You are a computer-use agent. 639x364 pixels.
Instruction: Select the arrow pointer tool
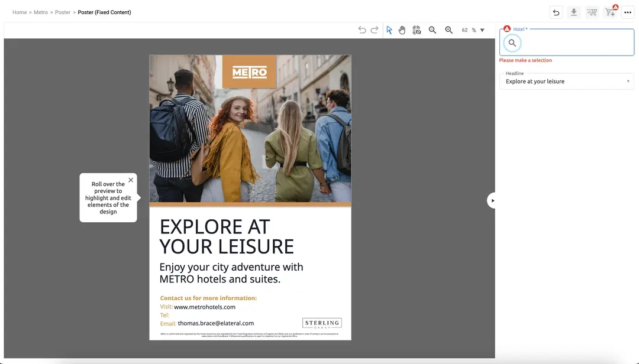point(389,30)
